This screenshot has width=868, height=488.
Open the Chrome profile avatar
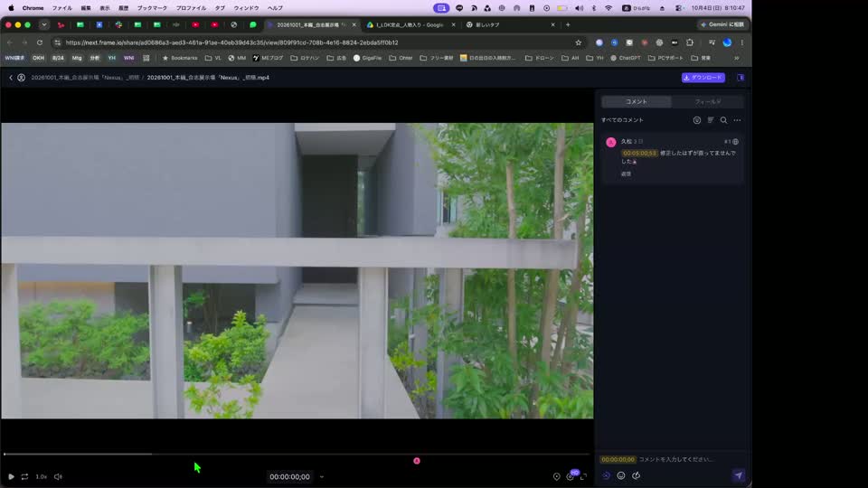[727, 42]
